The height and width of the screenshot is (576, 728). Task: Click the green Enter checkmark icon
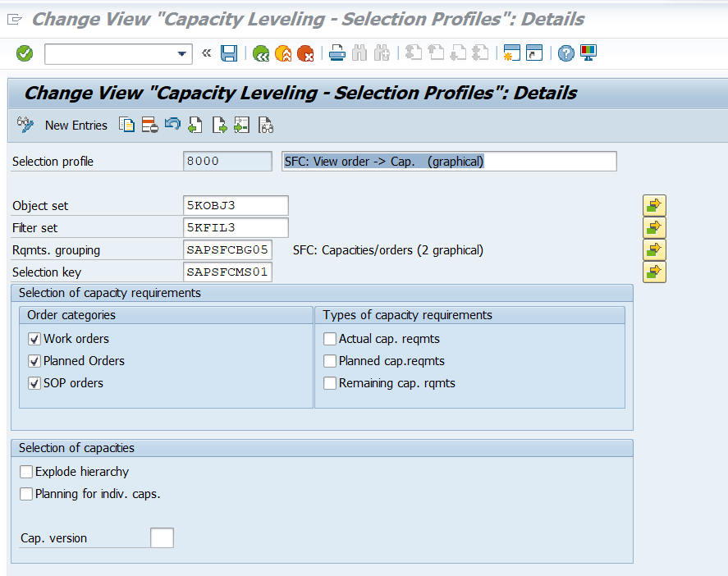(x=25, y=53)
